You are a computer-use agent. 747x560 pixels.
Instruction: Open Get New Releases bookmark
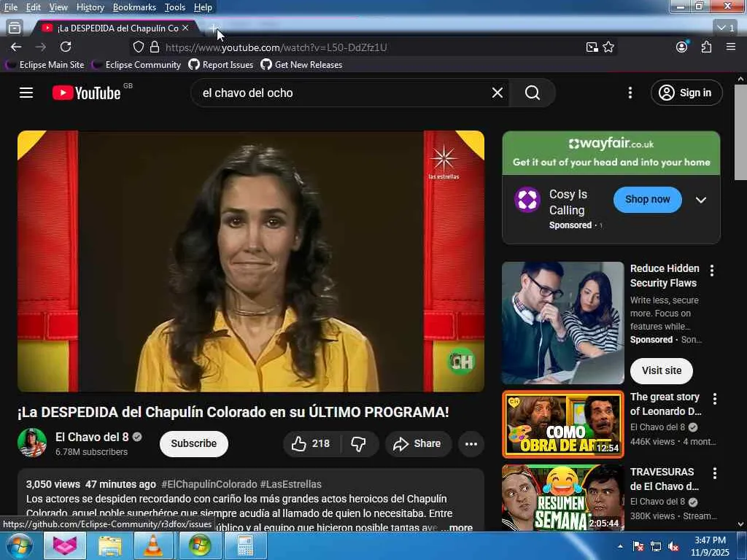301,65
